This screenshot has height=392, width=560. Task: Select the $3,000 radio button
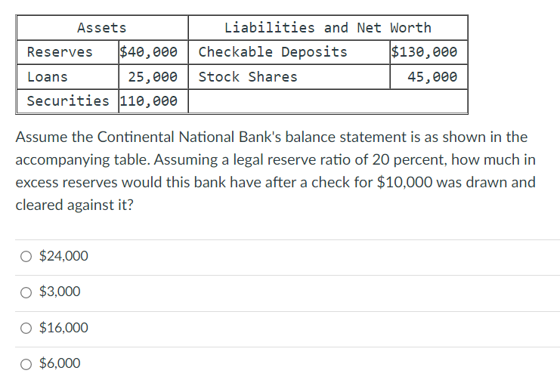point(26,292)
